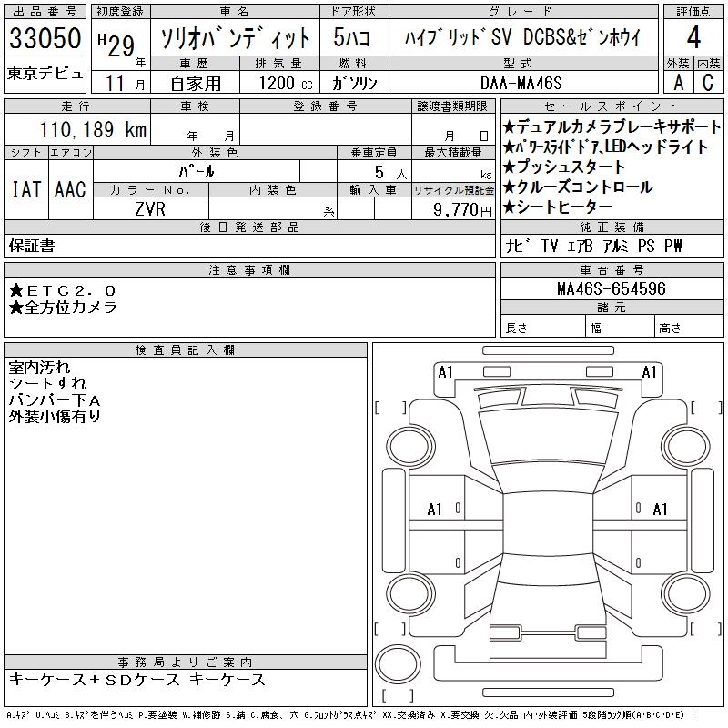Select the note ★全方位カメラ
Viewport: 728px width, 728px height.
(x=63, y=307)
